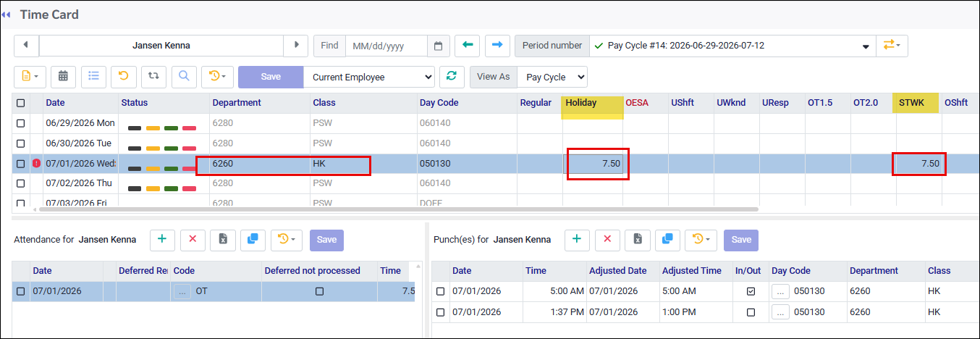Check the 06/30/2026 Tue row checkbox
Viewport: 980px width, 339px height.
point(20,143)
